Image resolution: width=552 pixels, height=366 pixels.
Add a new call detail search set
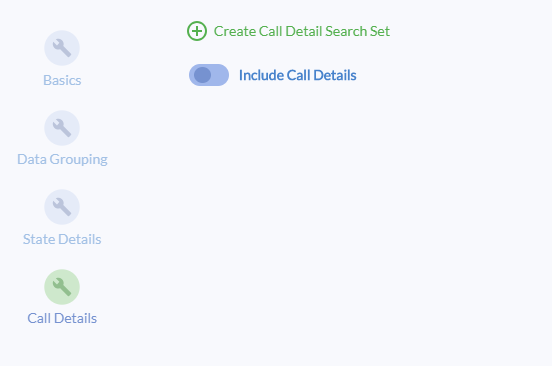tap(288, 31)
